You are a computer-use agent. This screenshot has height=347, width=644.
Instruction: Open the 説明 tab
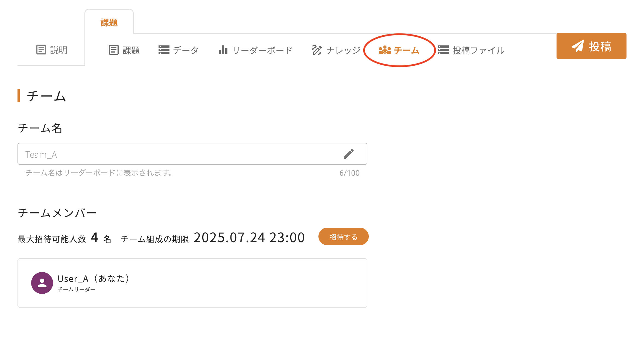coord(58,50)
